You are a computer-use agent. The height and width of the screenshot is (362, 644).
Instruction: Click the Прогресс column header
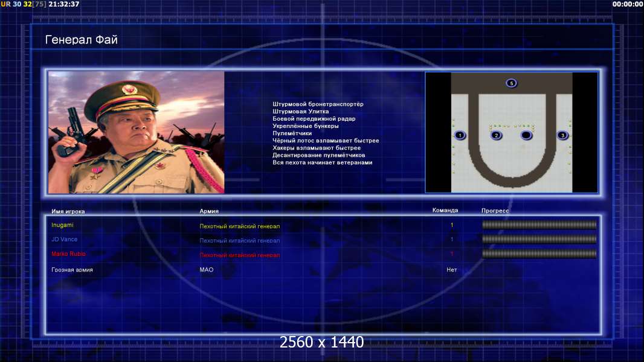[495, 211]
